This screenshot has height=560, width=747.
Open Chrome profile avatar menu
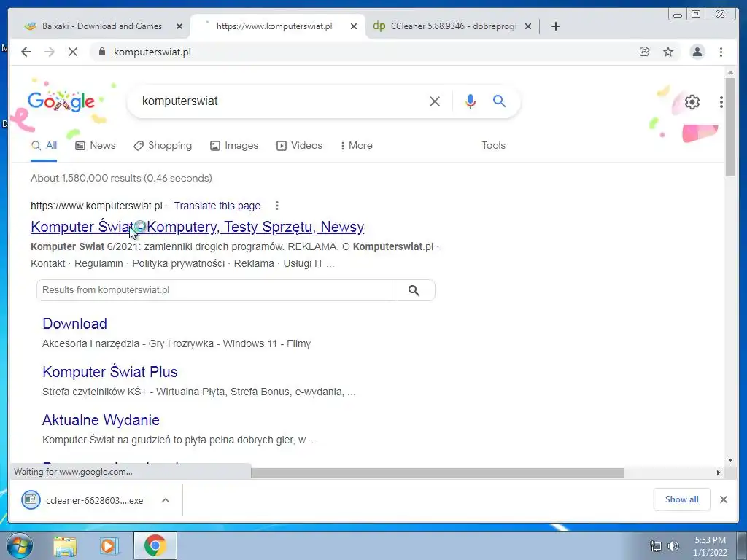coord(697,52)
